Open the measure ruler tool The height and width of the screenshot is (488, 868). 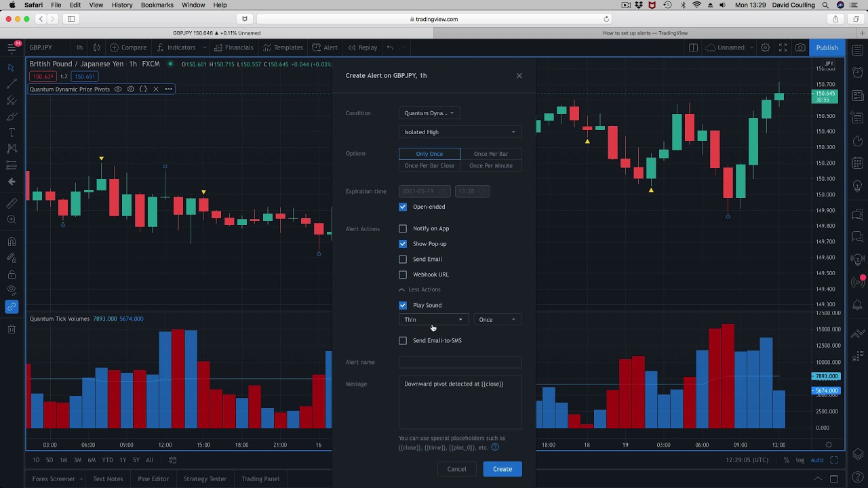[12, 203]
